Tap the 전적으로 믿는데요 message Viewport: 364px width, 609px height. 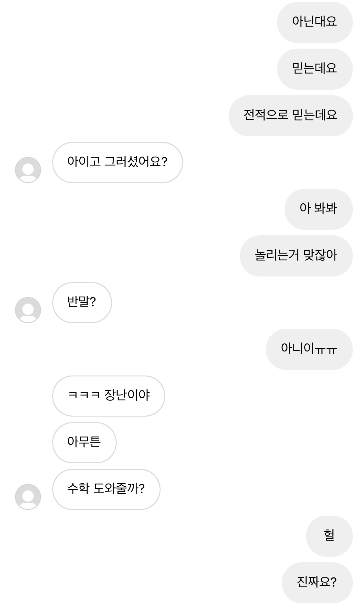(x=290, y=116)
